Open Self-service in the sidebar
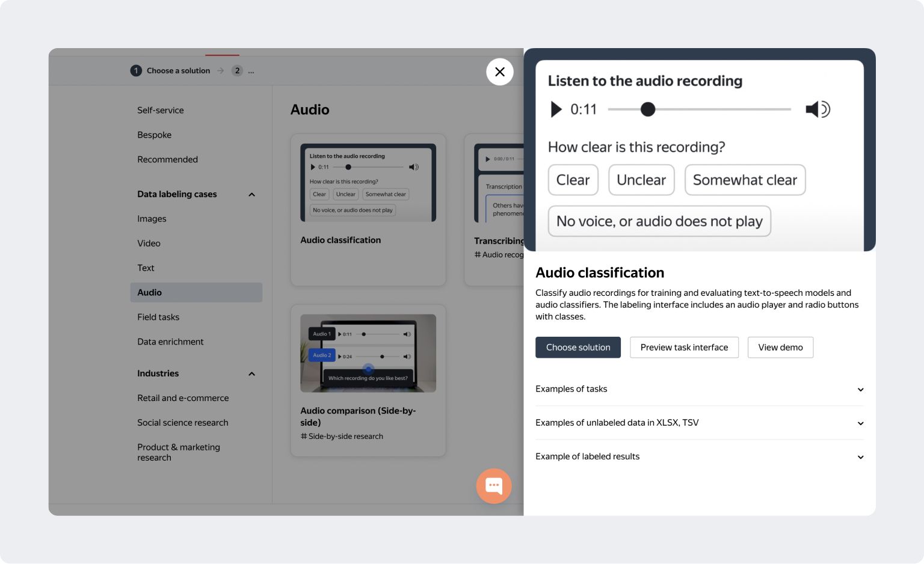The width and height of the screenshot is (924, 564). click(x=161, y=110)
